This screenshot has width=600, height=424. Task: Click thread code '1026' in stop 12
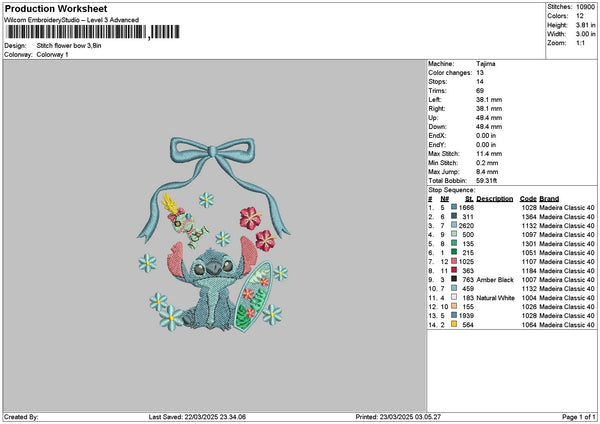tap(529, 307)
